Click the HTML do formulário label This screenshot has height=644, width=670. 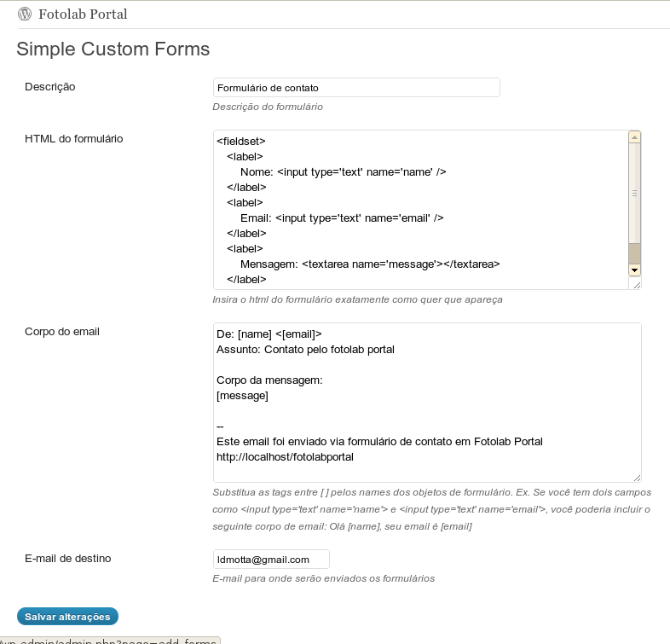[x=74, y=138]
